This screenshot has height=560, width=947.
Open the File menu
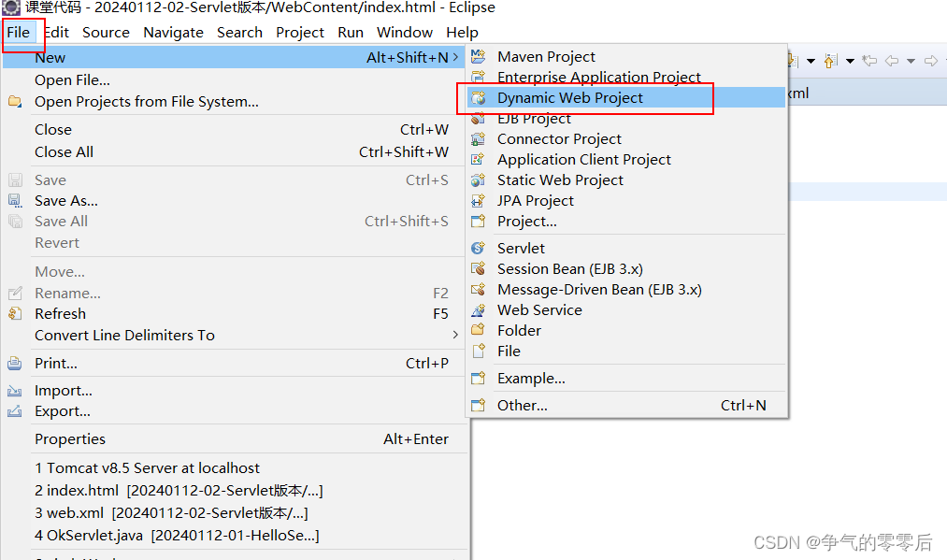(18, 33)
